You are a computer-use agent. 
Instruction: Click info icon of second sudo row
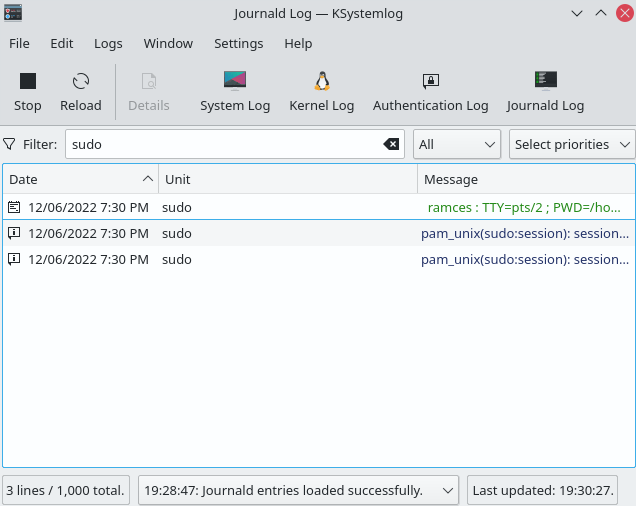14,233
